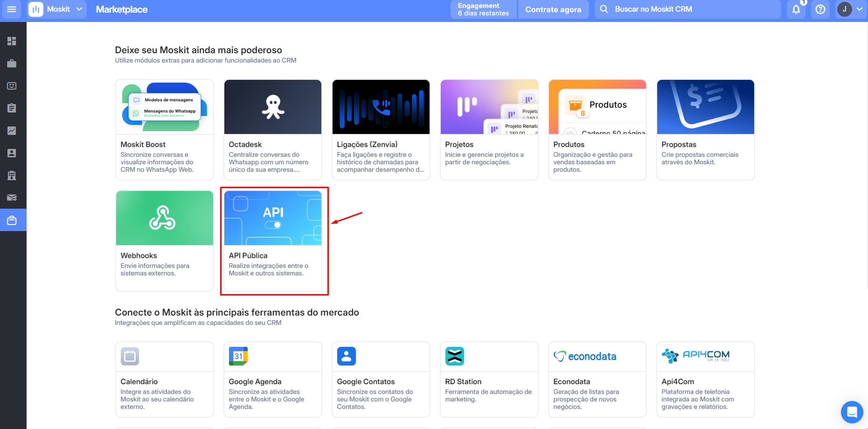Click the Api4Com logo

(x=695, y=356)
